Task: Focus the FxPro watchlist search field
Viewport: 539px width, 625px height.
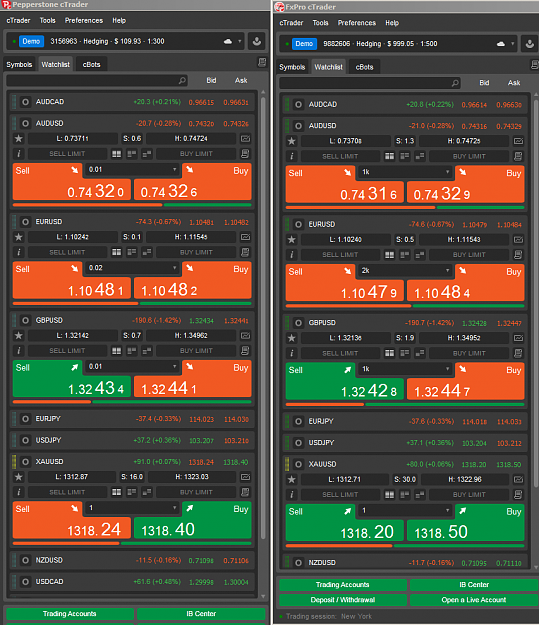Action: click(370, 83)
